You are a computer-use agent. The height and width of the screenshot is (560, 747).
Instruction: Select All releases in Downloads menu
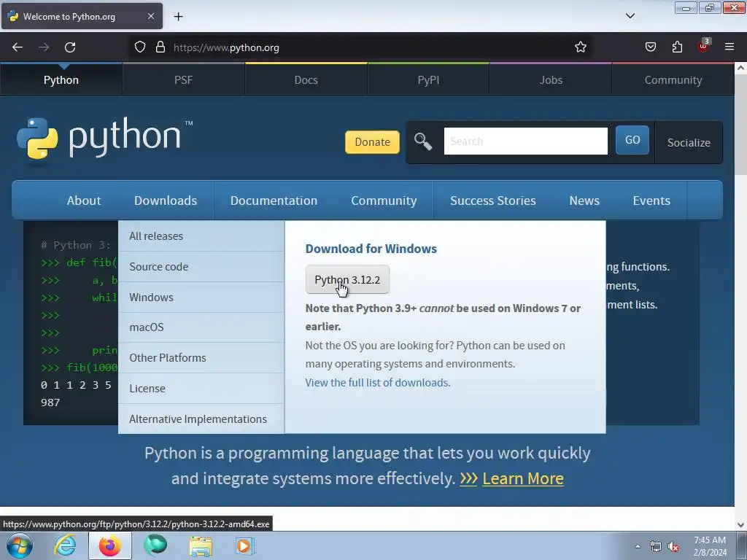[x=201, y=236]
